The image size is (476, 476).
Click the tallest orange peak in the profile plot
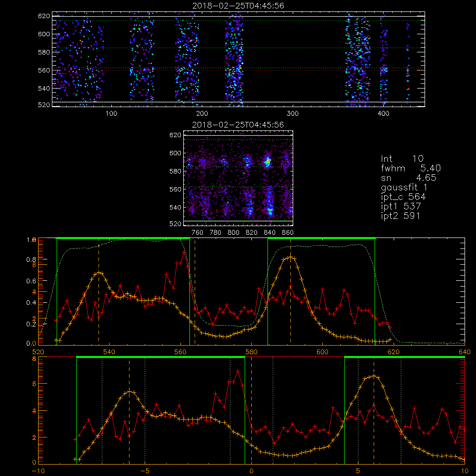click(290, 258)
